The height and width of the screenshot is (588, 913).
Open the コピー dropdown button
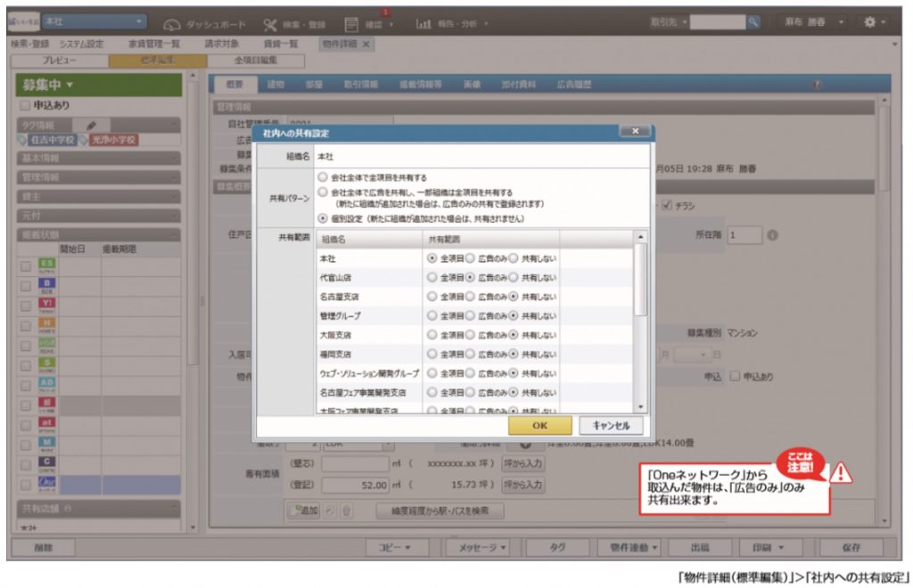pyautogui.click(x=396, y=547)
